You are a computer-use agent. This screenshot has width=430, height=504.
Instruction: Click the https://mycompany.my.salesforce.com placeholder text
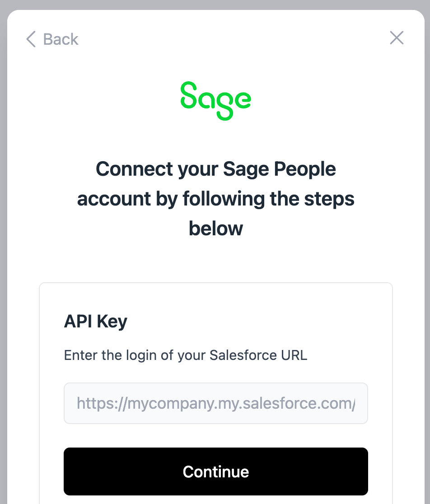(216, 403)
